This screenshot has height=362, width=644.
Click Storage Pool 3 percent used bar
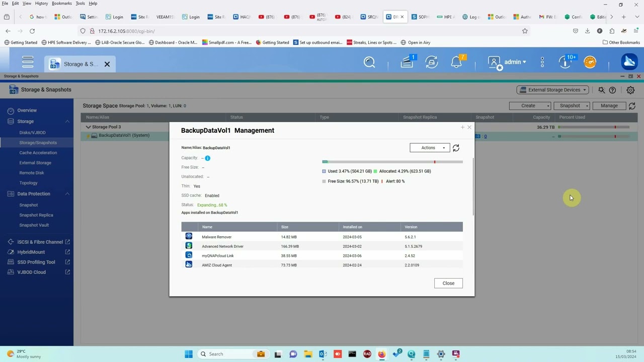coord(594,127)
